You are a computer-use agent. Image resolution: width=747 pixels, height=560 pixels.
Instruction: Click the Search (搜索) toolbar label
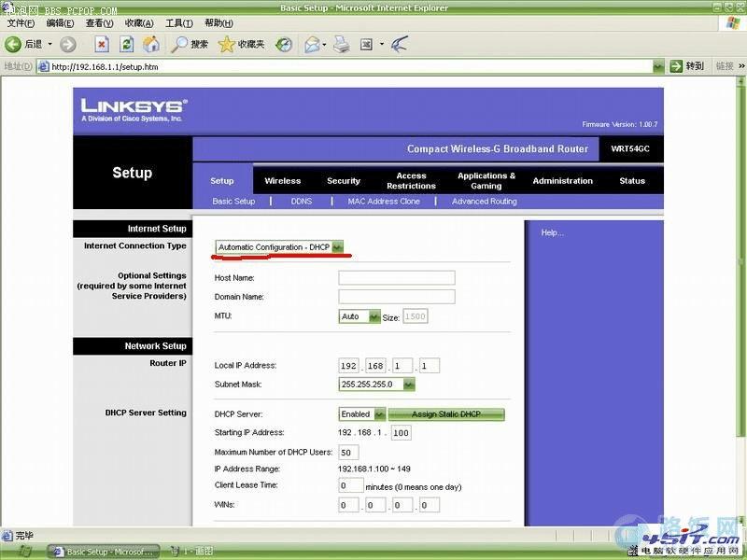click(x=200, y=44)
